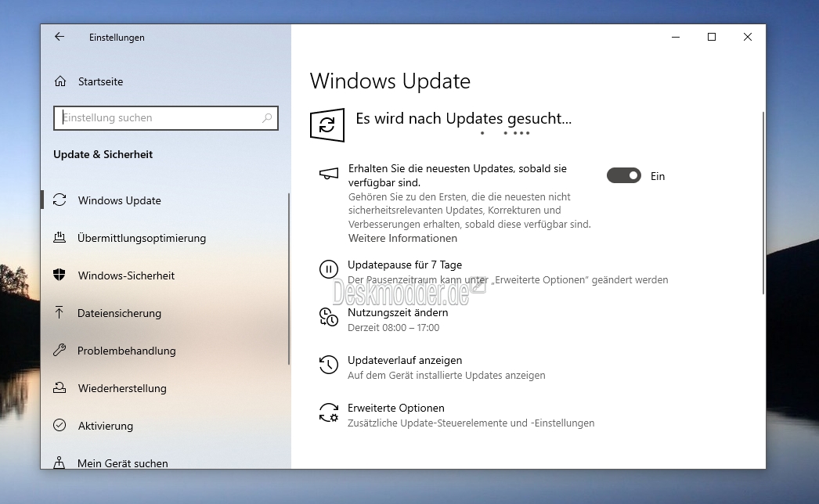
Task: Select Problembehandlung
Action: (126, 351)
